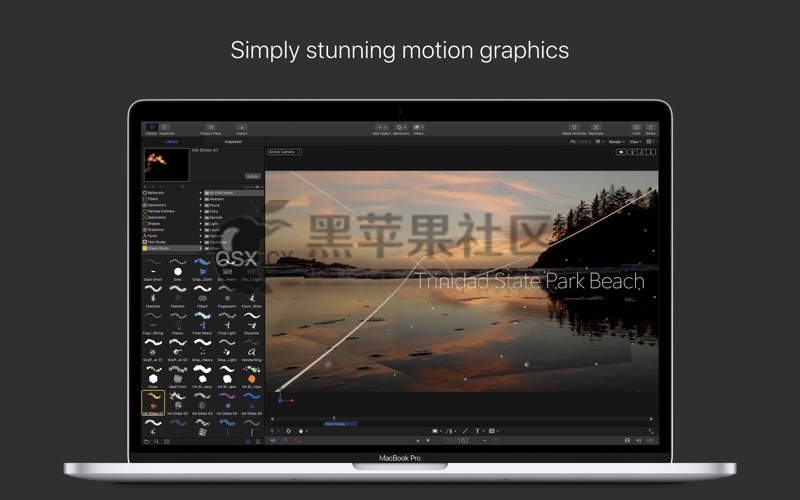This screenshot has height=500, width=800.
Task: Open the Theme All dropdown
Action: 253,187
